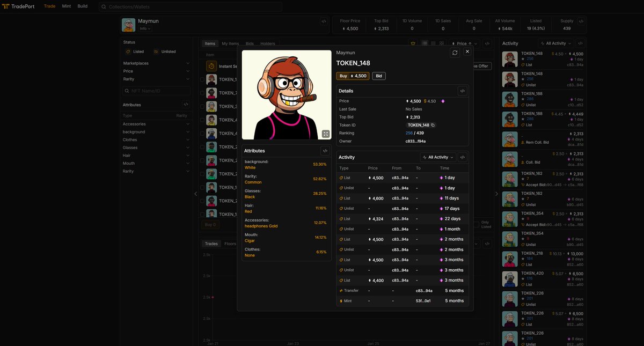Viewport: 644px width, 346px height.
Task: Open embed code for Attributes in dialog
Action: pos(325,151)
